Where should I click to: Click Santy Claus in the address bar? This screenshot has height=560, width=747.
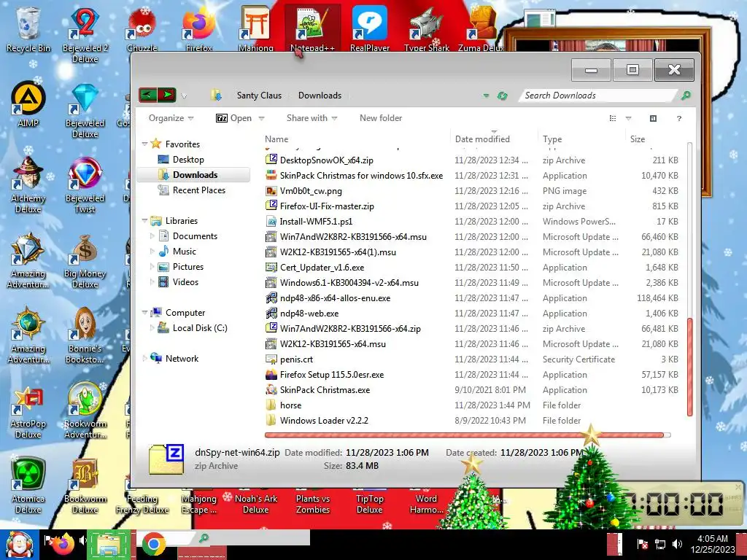click(x=259, y=96)
